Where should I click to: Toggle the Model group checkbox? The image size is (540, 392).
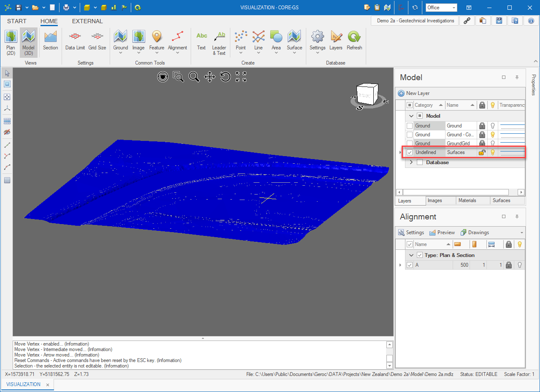(420, 116)
